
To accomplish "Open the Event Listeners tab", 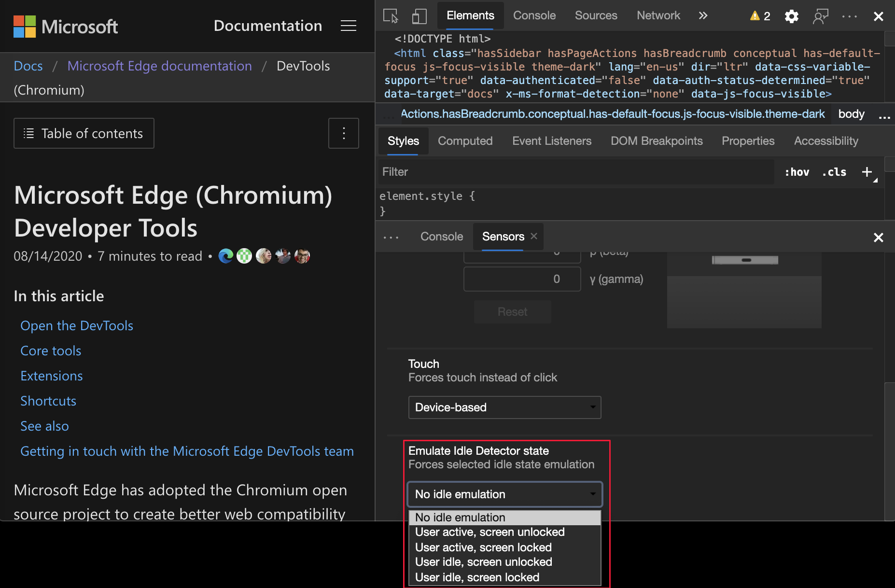I will click(552, 141).
